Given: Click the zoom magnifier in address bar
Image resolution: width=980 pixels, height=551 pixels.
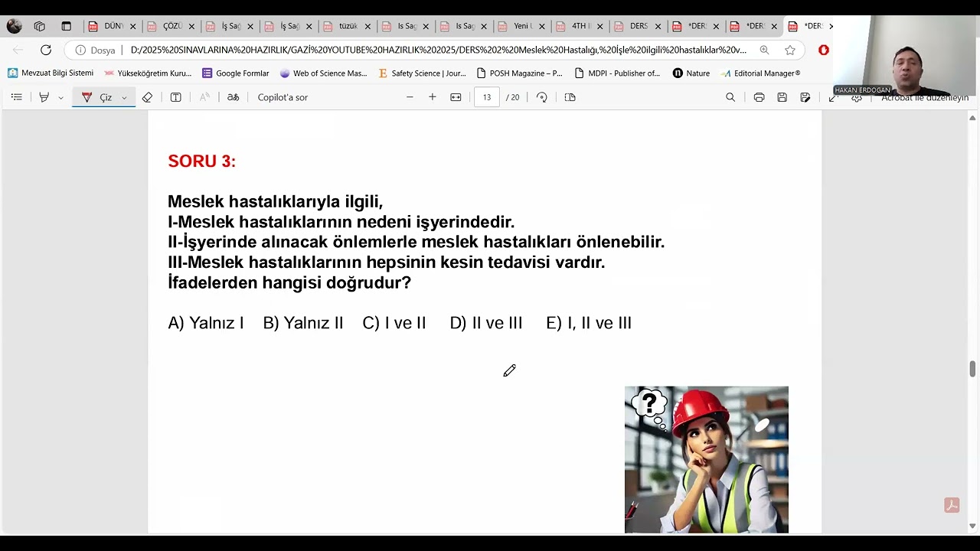Looking at the screenshot, I should click(x=764, y=50).
